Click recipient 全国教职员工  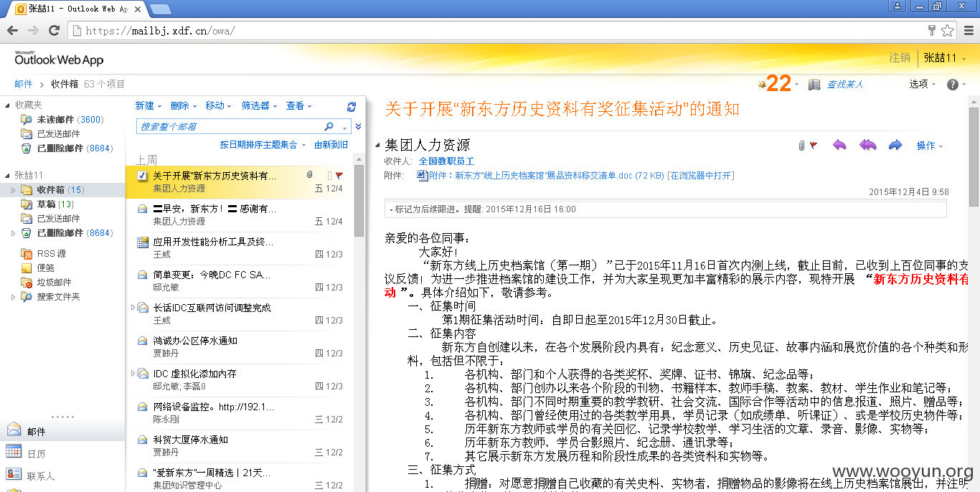[x=446, y=161]
